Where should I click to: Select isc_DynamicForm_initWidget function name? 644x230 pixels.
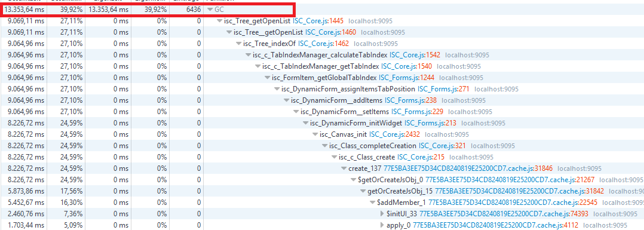click(x=357, y=123)
